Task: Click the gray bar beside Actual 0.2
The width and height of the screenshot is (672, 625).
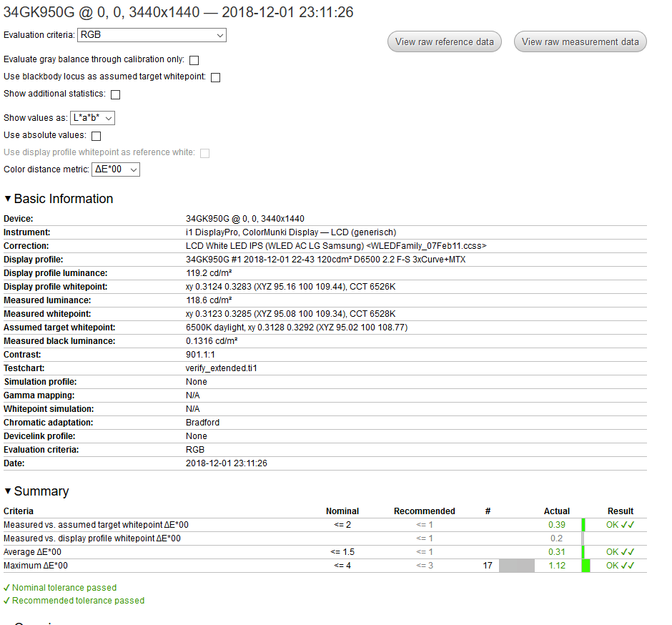Action: pos(583,538)
